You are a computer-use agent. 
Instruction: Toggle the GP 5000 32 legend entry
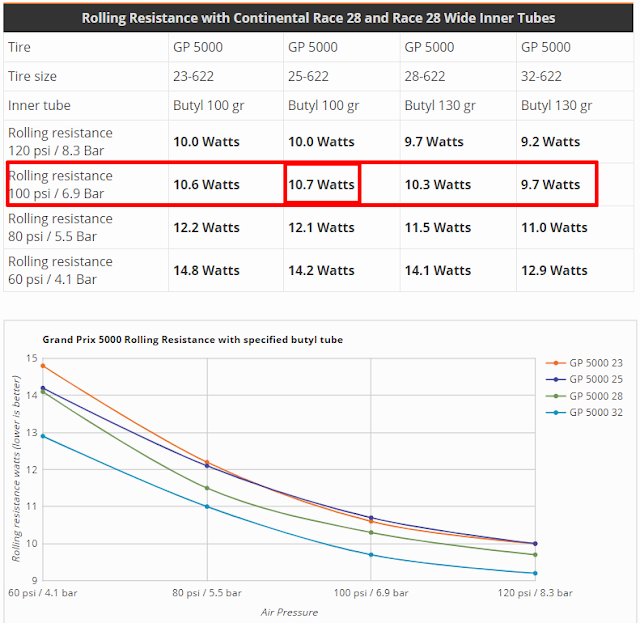click(584, 412)
